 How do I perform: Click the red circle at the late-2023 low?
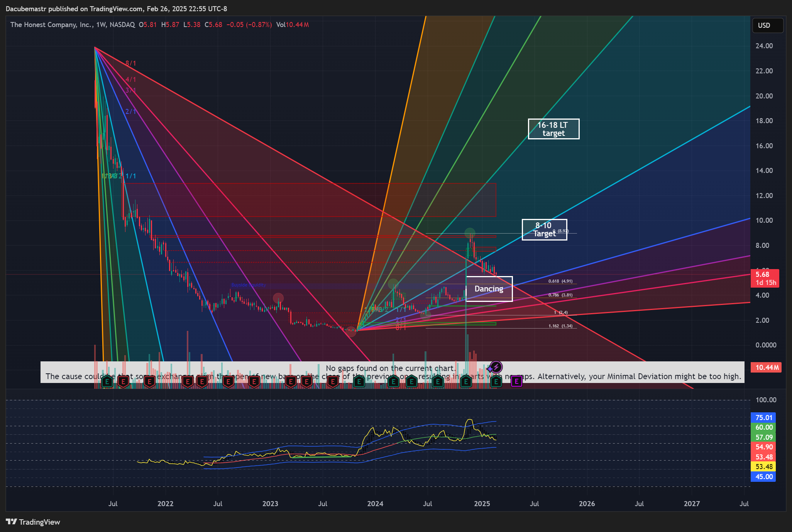351,332
